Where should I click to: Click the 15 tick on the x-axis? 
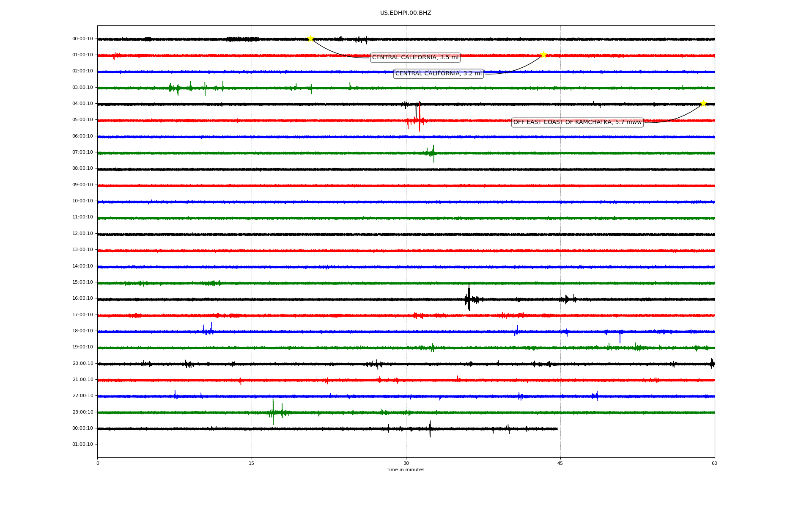coord(252,463)
